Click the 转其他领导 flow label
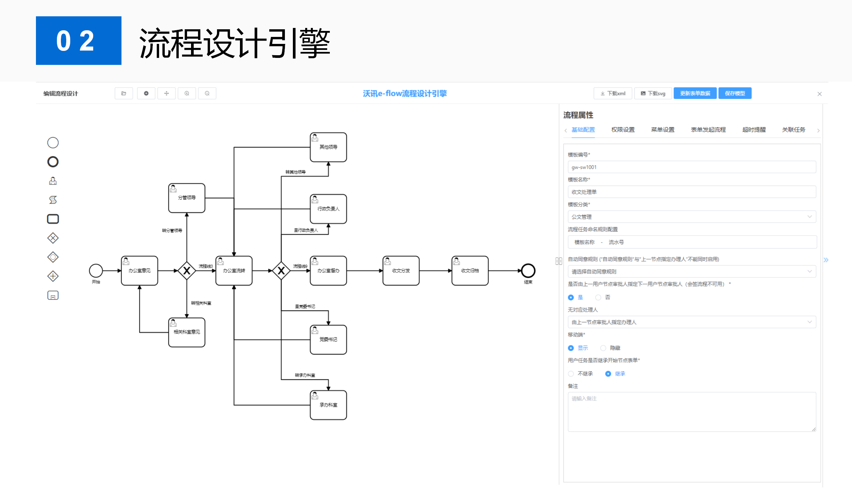 [295, 172]
